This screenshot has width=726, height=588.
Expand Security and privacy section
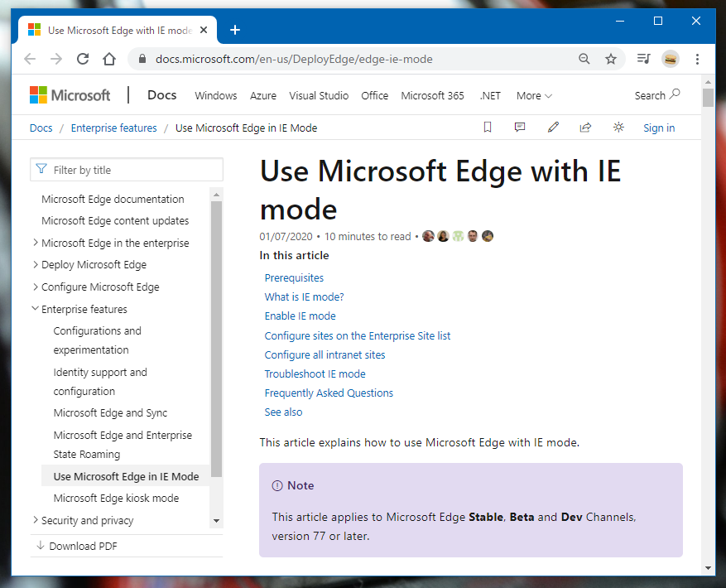point(36,520)
